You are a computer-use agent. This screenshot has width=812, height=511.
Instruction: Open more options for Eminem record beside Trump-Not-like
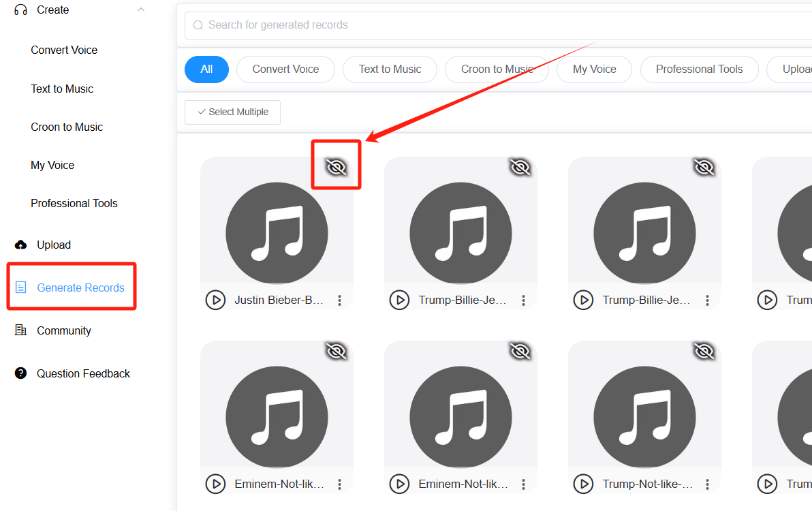click(524, 484)
